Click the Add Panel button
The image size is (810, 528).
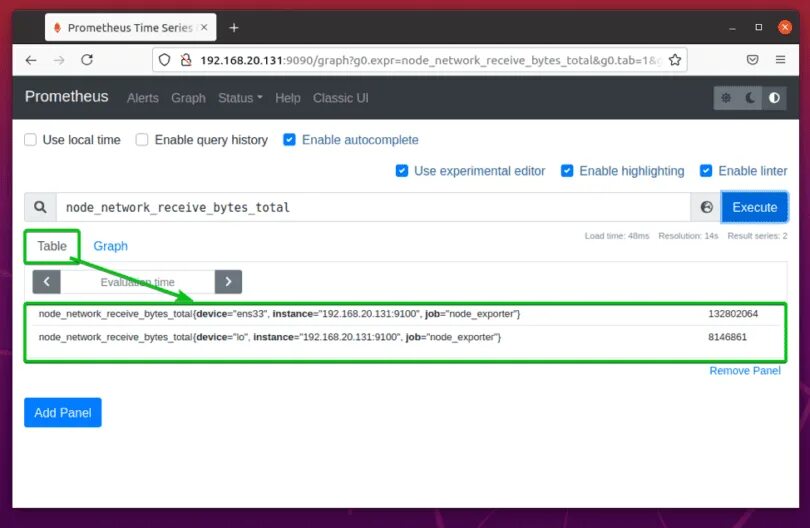[63, 412]
